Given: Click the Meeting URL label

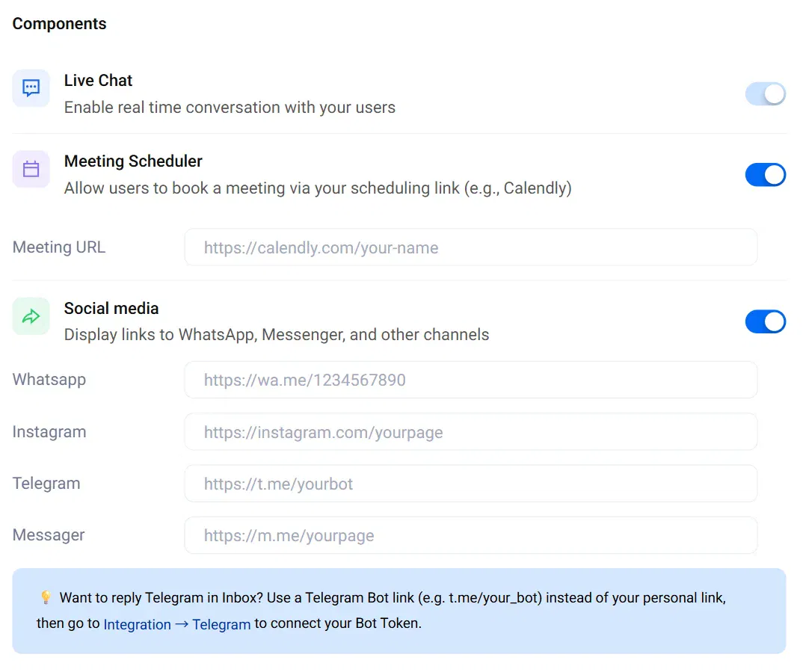Looking at the screenshot, I should (59, 247).
